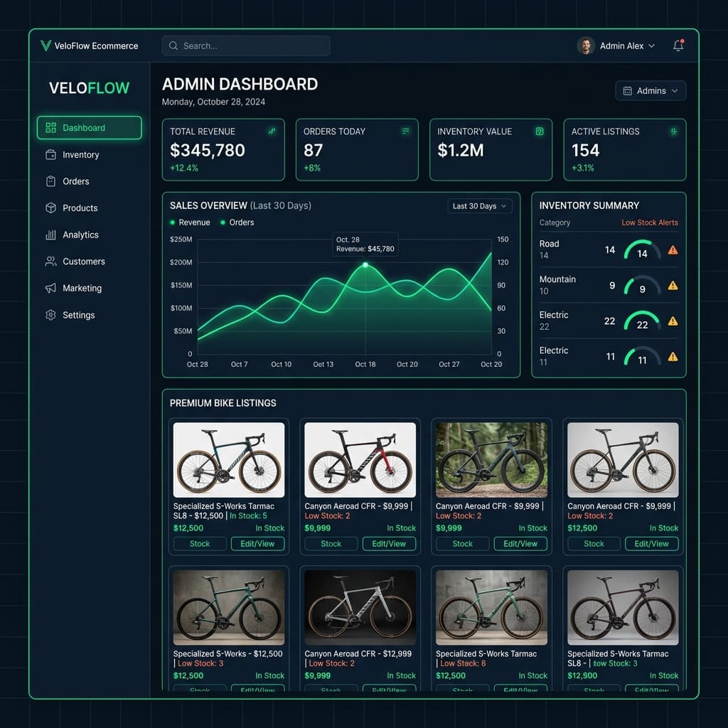The height and width of the screenshot is (728, 728).
Task: Click into the Search field
Action: tap(246, 45)
